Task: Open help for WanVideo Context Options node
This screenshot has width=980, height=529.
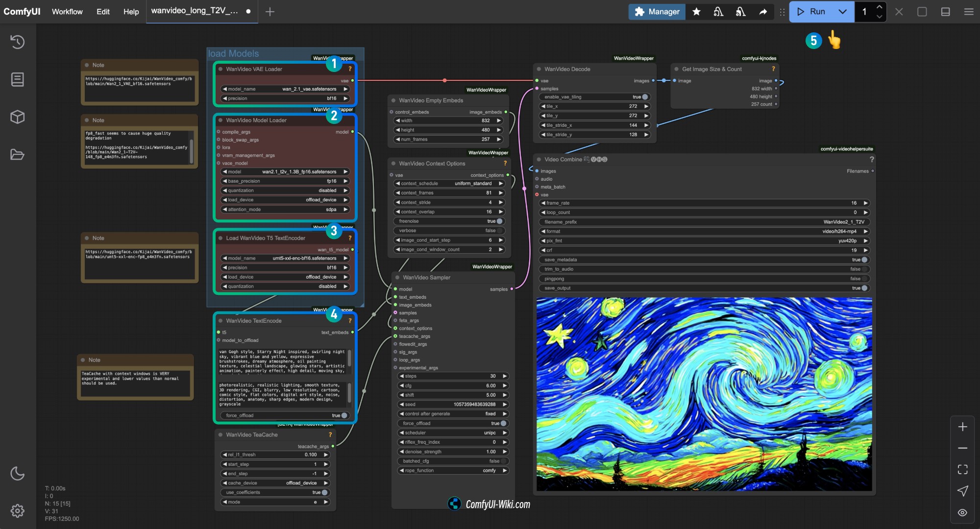Action: 505,163
